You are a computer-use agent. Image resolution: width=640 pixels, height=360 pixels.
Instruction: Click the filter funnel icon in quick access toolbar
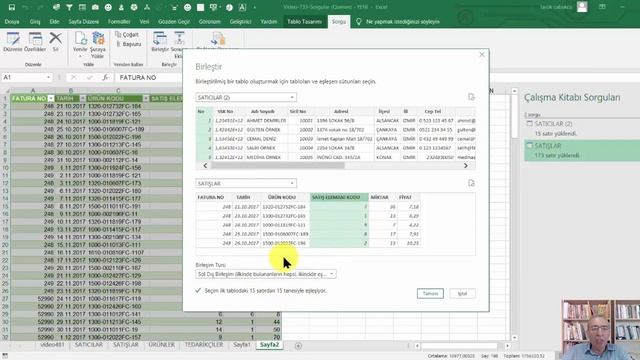[x=69, y=7]
